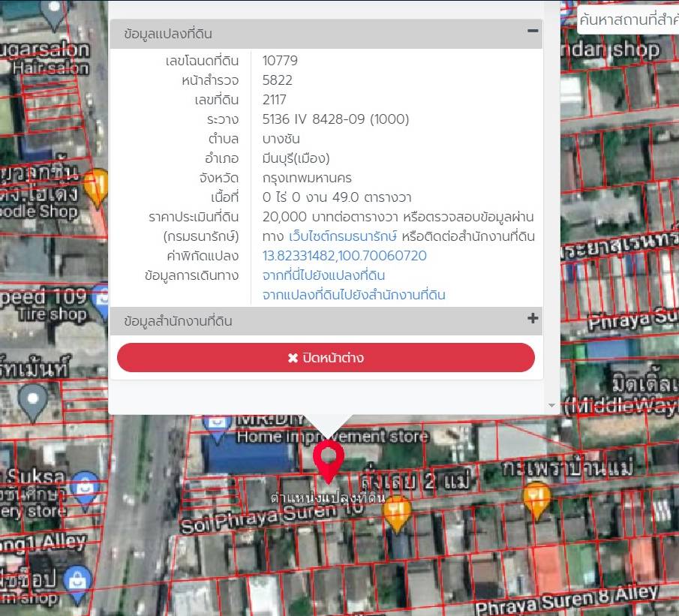The height and width of the screenshot is (616, 679).
Task: Collapse the ข้อมูลแปลงที่ดิน section with minus icon
Action: coord(533,32)
